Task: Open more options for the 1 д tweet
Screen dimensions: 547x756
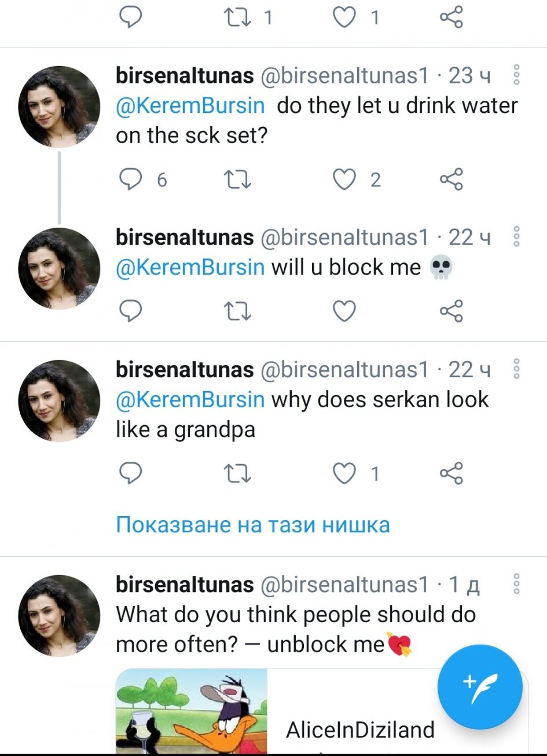Action: (x=516, y=584)
